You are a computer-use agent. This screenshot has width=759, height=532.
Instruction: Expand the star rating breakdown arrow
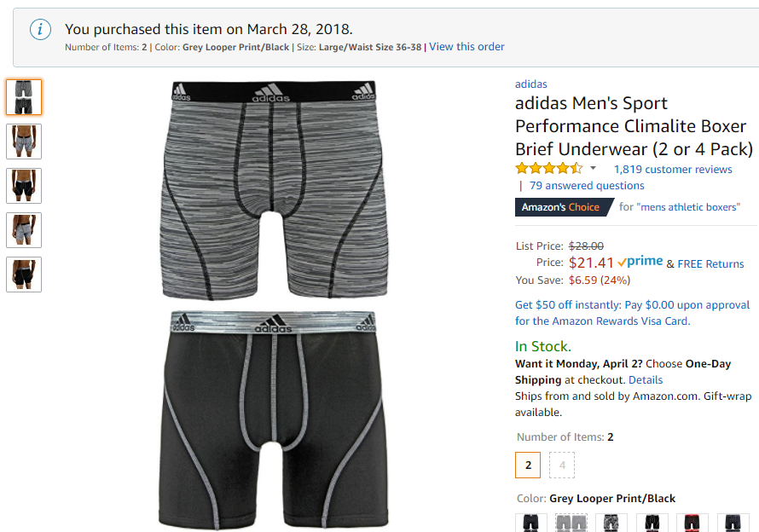point(594,169)
